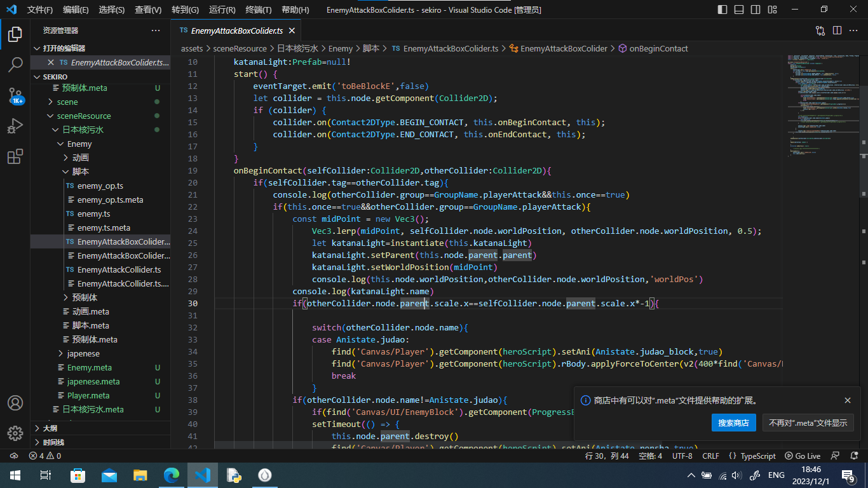The height and width of the screenshot is (488, 868).
Task: Open Microsoft Edge from the taskbar
Action: click(172, 475)
